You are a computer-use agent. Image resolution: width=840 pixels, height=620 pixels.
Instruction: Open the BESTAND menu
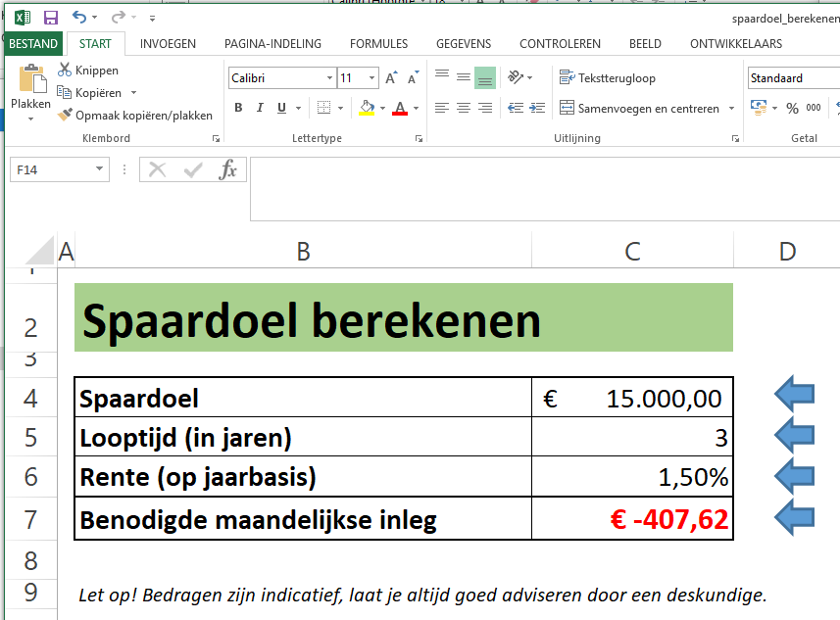(33, 43)
